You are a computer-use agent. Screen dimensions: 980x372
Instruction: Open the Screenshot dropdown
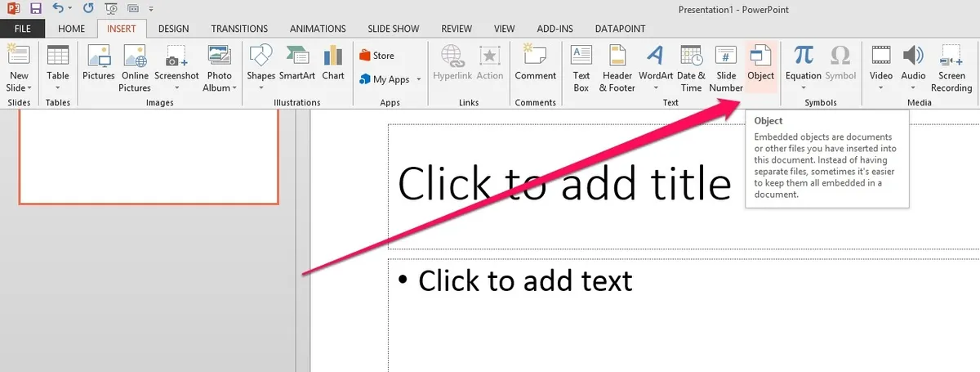tap(176, 68)
